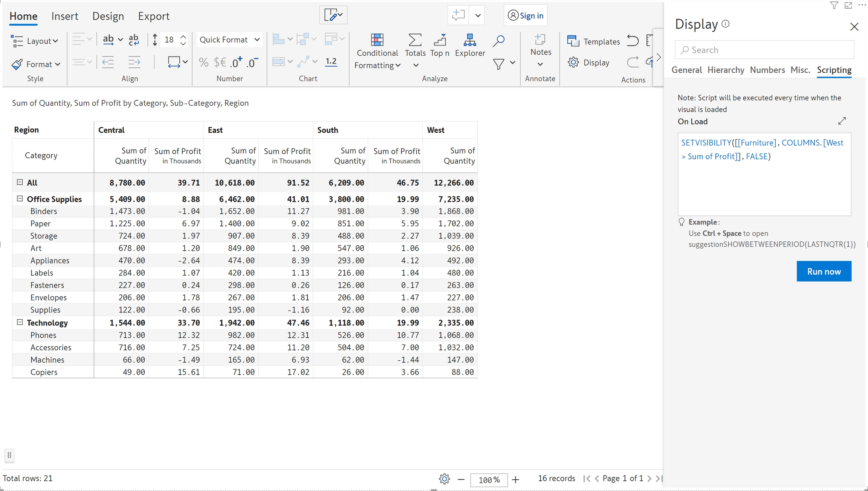Click the zoom in plus button

(515, 479)
